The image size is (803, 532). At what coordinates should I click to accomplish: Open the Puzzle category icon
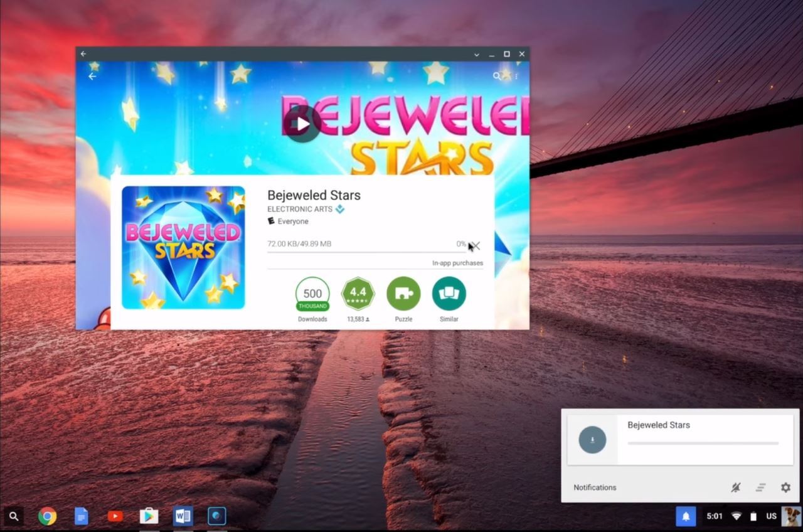tap(403, 294)
